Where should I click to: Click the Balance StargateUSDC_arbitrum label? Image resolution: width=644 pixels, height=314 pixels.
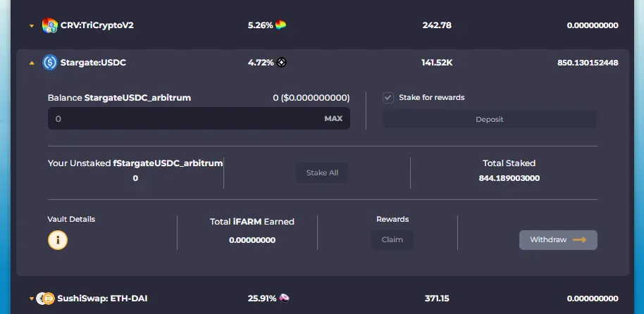(119, 98)
